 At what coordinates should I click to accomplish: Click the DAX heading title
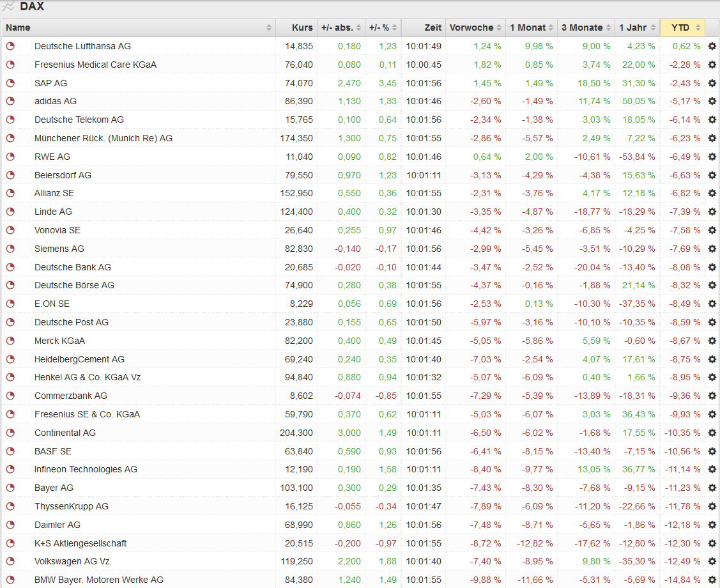[32, 6]
